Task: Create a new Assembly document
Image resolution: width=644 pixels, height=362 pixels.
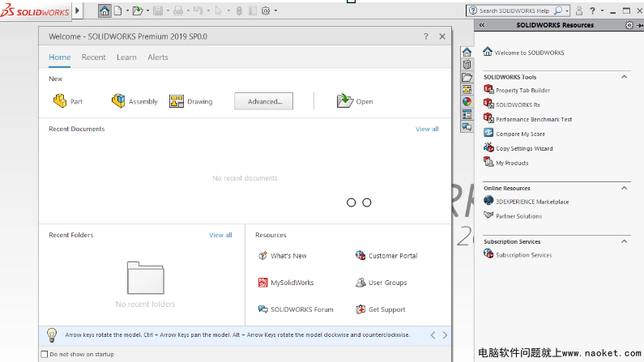Action: (134, 101)
